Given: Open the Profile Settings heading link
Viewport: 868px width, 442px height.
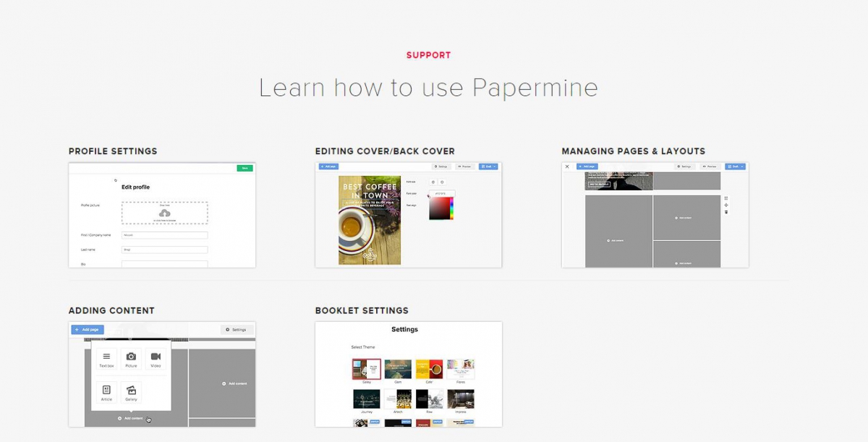Looking at the screenshot, I should pyautogui.click(x=113, y=151).
